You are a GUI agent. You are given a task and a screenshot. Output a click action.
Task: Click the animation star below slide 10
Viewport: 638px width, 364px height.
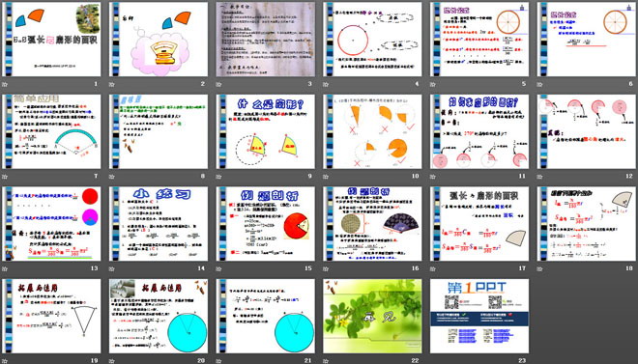[326, 177]
